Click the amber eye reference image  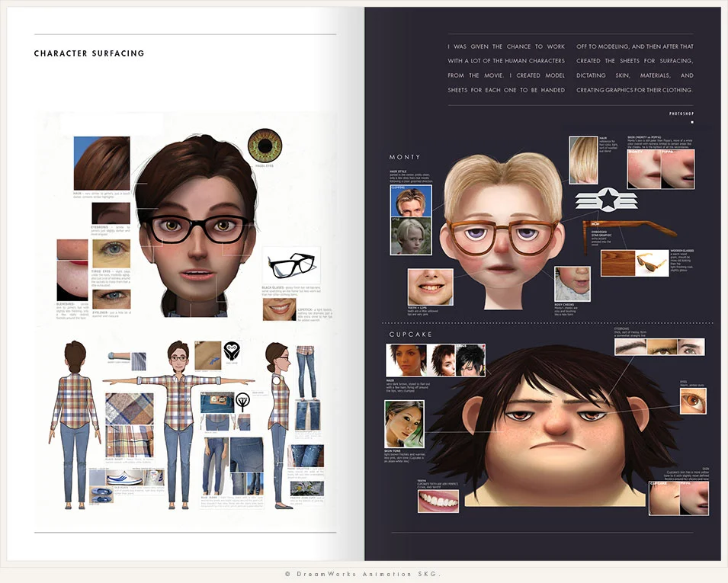tap(693, 402)
